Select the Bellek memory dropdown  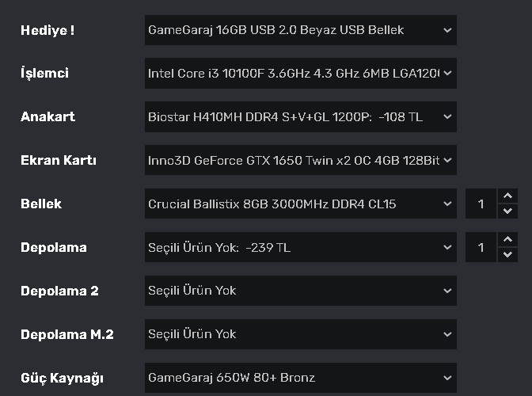[293, 204]
